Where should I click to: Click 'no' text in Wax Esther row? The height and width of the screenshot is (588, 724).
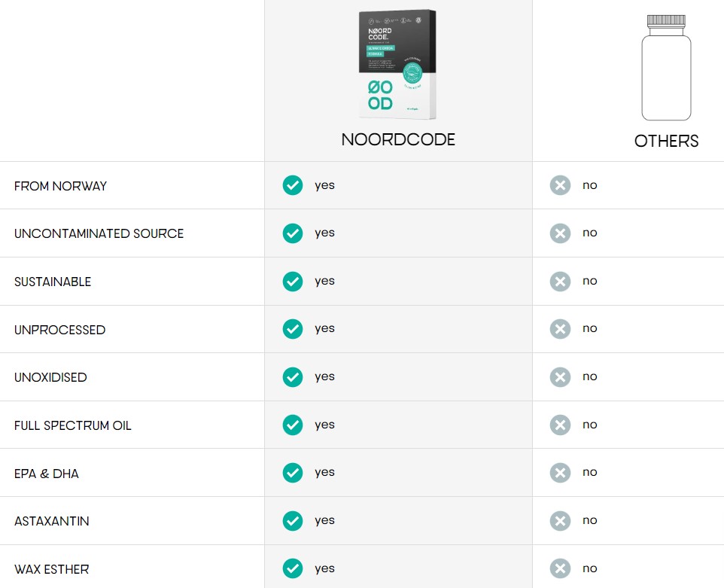click(589, 568)
